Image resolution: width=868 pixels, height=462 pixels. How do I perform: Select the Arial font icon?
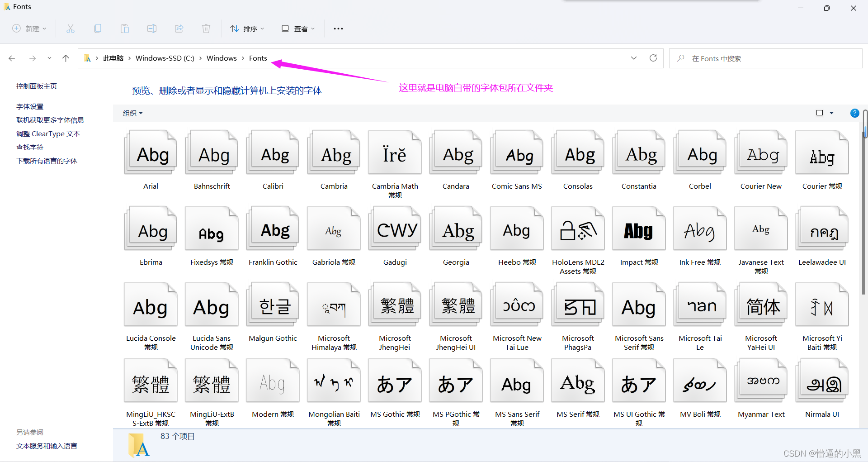click(x=151, y=152)
